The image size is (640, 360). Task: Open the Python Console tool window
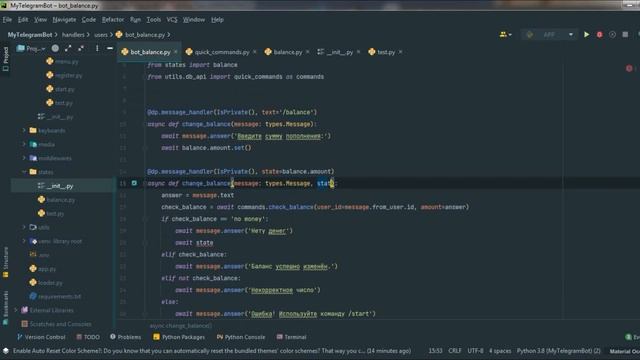(241, 337)
